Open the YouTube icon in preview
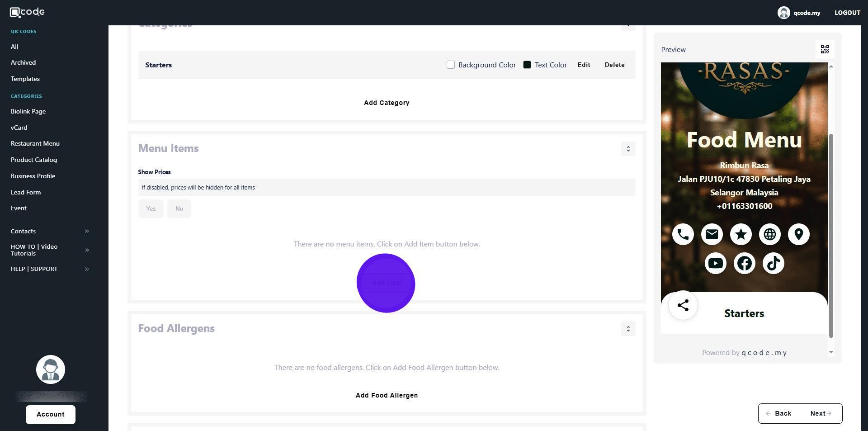Image resolution: width=868 pixels, height=431 pixels. coord(715,263)
